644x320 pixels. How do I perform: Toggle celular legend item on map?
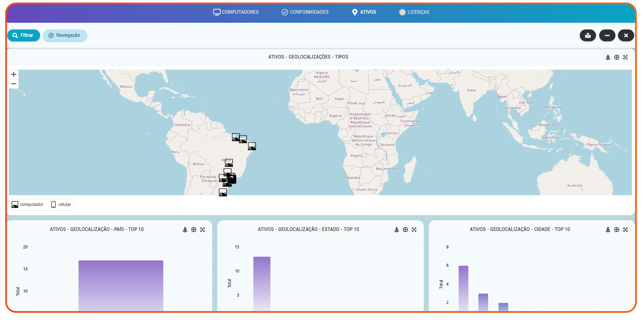pyautogui.click(x=61, y=205)
